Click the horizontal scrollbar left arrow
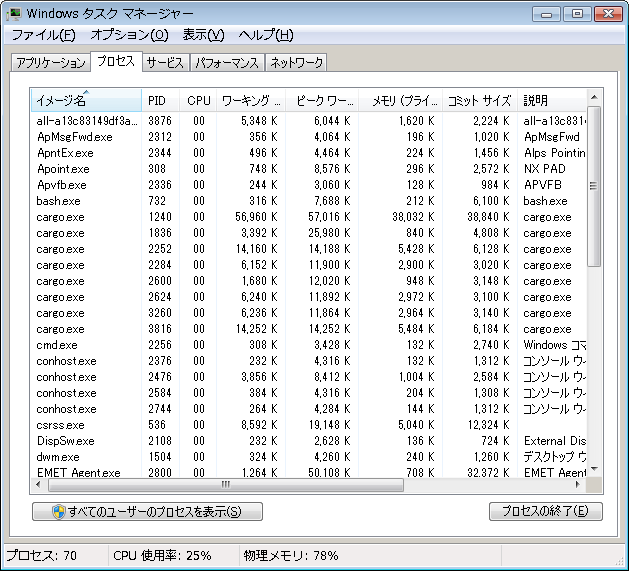The image size is (629, 571). [x=39, y=485]
